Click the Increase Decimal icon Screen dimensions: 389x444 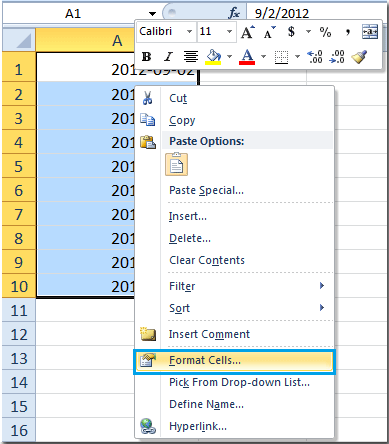pos(315,57)
